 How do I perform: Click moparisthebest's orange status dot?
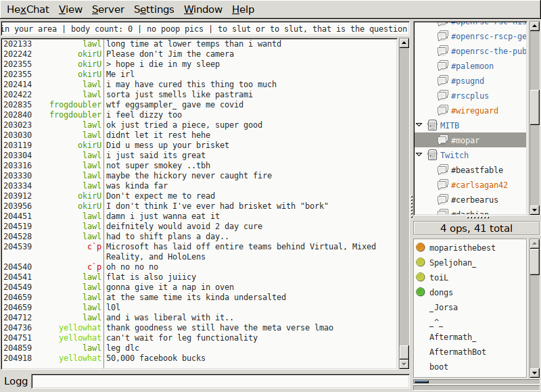click(420, 247)
